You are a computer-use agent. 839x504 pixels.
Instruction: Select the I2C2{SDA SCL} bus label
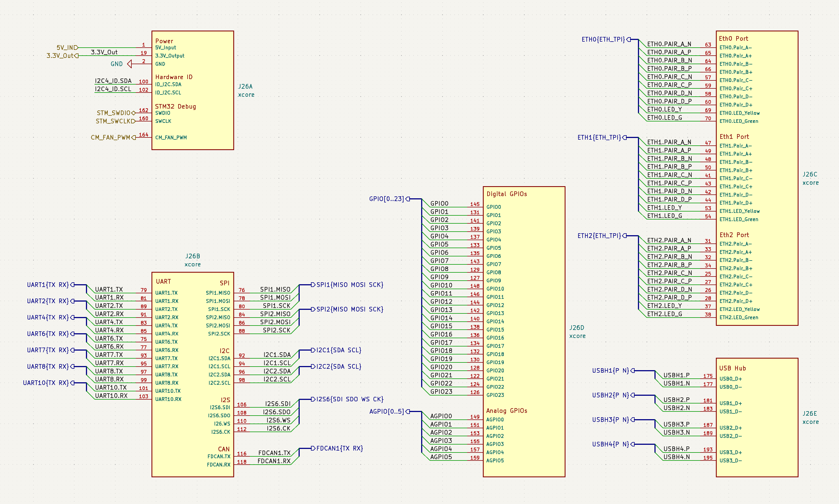pos(336,367)
